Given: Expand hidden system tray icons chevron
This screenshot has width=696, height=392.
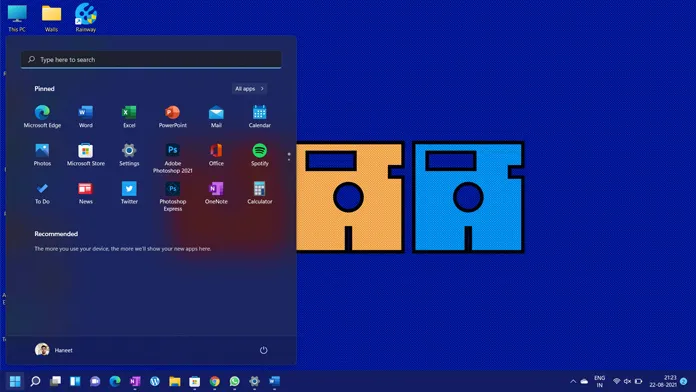Looking at the screenshot, I should click(573, 381).
